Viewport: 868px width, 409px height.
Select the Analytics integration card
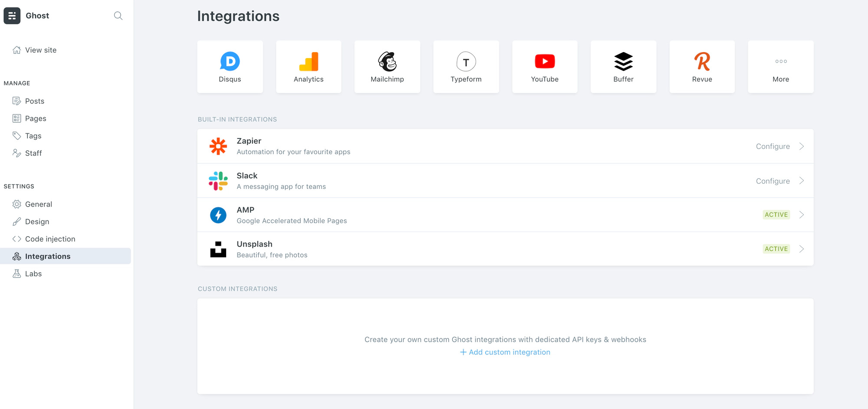(308, 66)
